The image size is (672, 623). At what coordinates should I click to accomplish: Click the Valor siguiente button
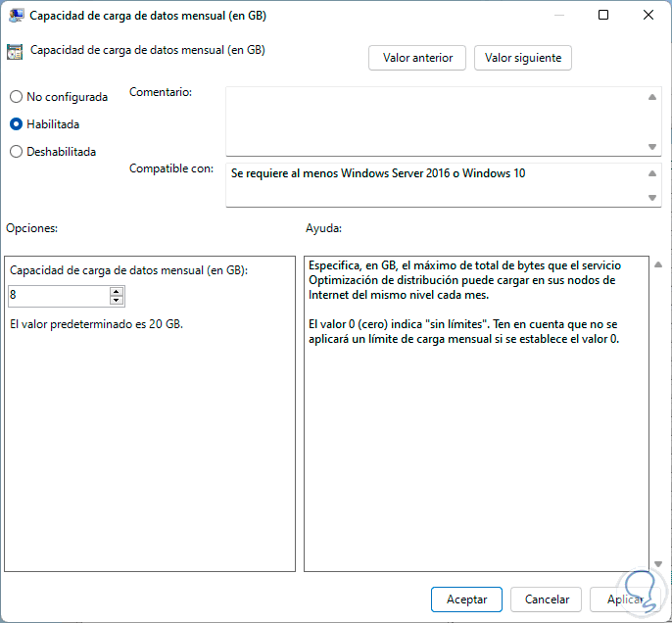(x=523, y=58)
